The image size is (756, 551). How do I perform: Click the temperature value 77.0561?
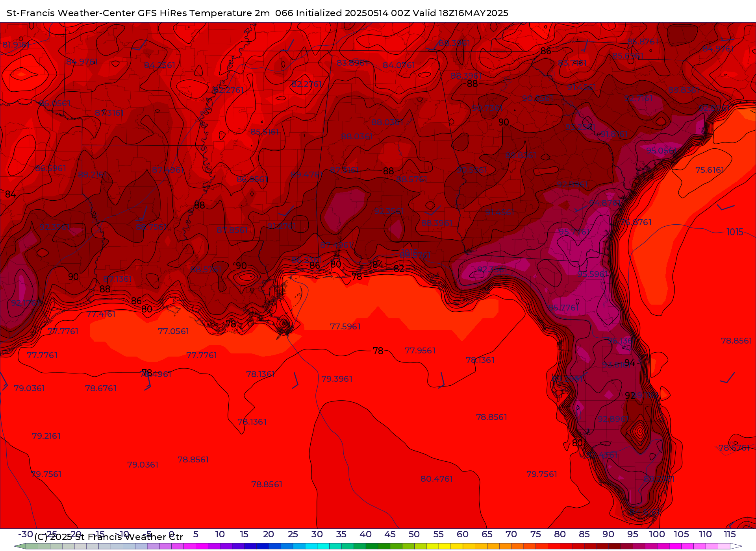(173, 331)
